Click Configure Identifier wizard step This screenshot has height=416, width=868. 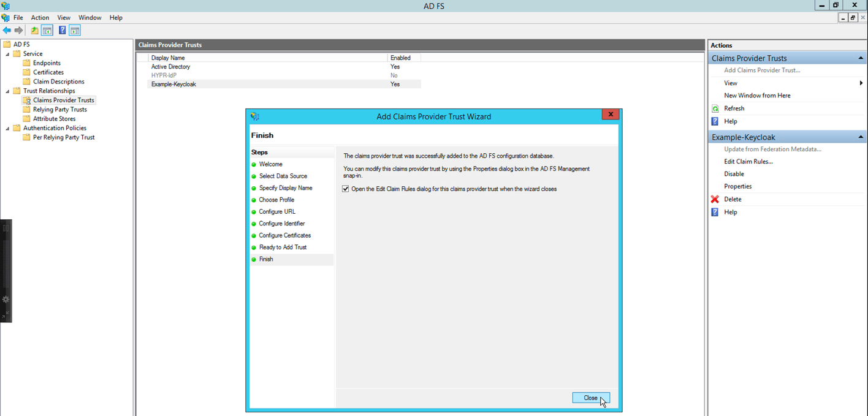click(282, 224)
